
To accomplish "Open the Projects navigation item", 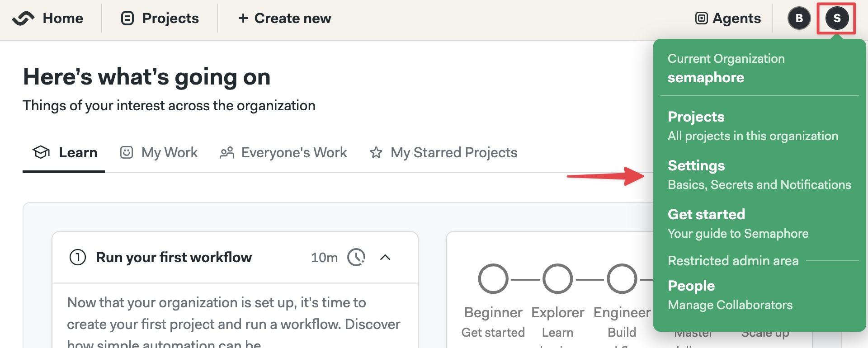I will 160,19.
